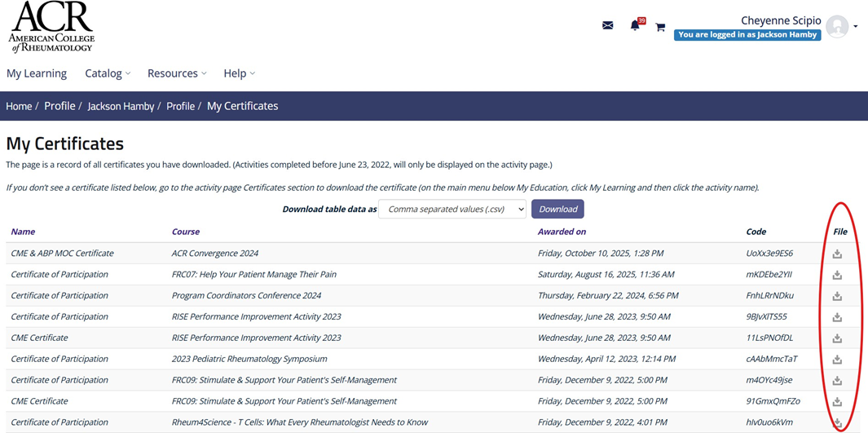This screenshot has height=433, width=868.
Task: Click 'You are logged in as Jackson Hamby' badge
Action: (x=747, y=34)
